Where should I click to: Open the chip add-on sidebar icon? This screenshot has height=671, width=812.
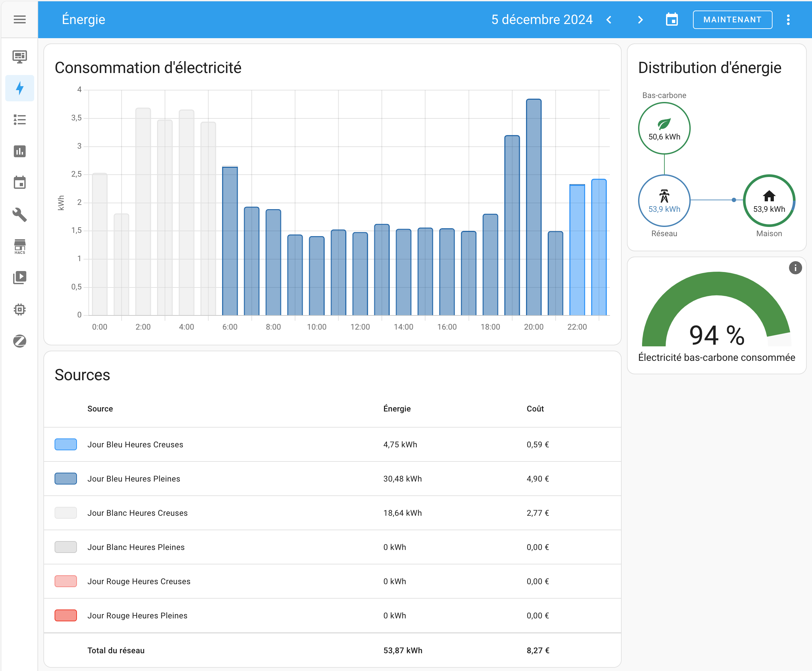point(19,309)
